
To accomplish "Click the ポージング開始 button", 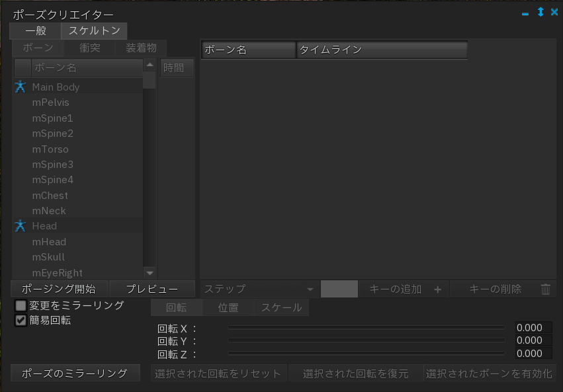I will pyautogui.click(x=58, y=289).
